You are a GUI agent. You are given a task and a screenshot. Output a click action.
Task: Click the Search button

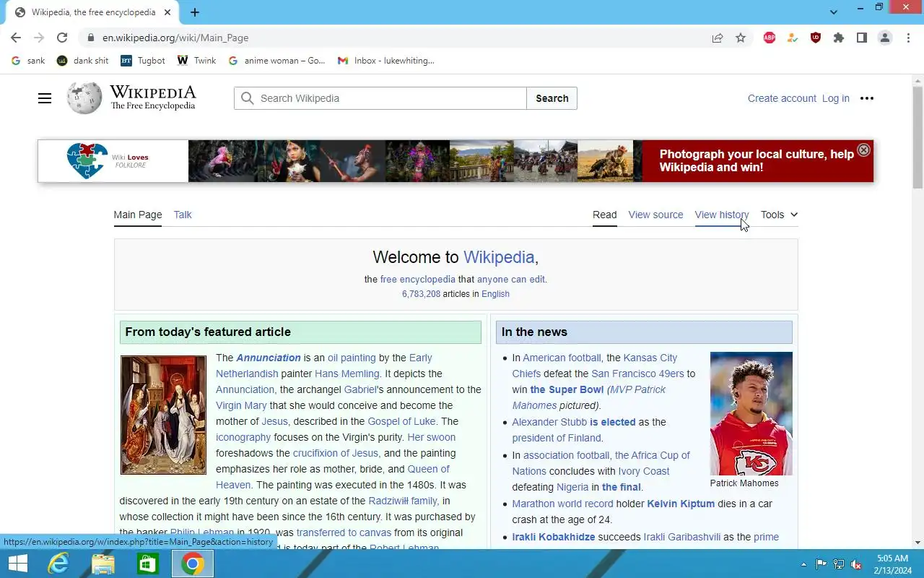click(552, 98)
